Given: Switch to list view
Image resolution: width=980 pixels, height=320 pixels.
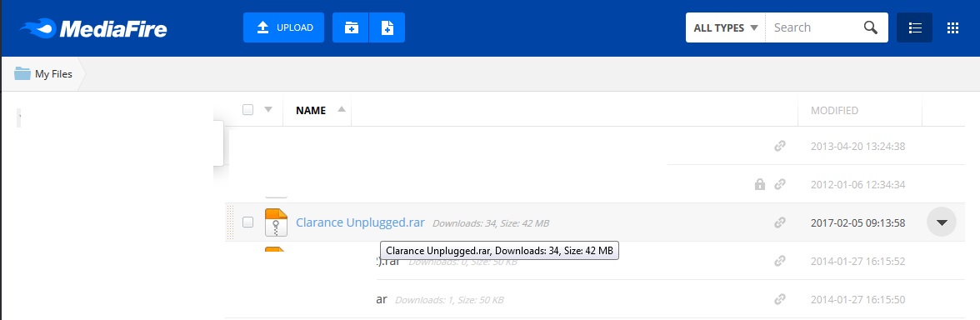Looking at the screenshot, I should [914, 27].
